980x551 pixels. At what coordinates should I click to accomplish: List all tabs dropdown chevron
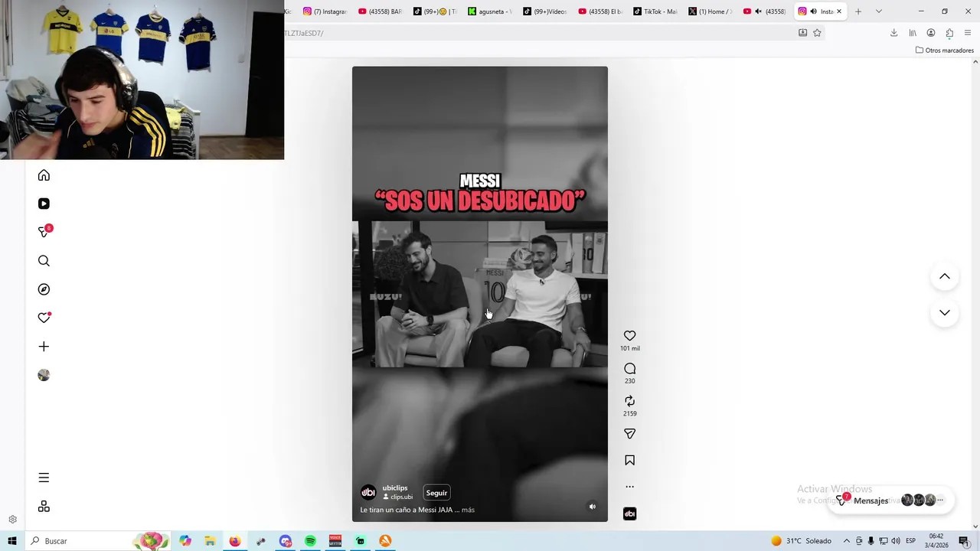879,11
